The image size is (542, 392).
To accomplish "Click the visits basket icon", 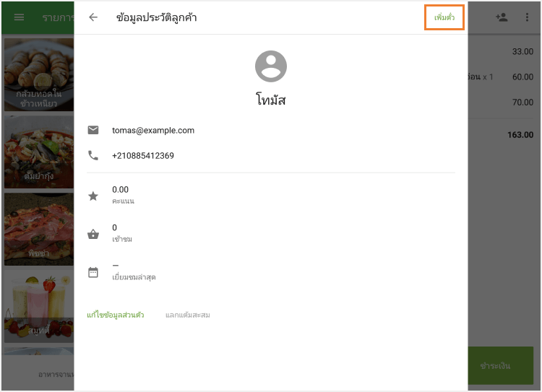I will pos(93,233).
